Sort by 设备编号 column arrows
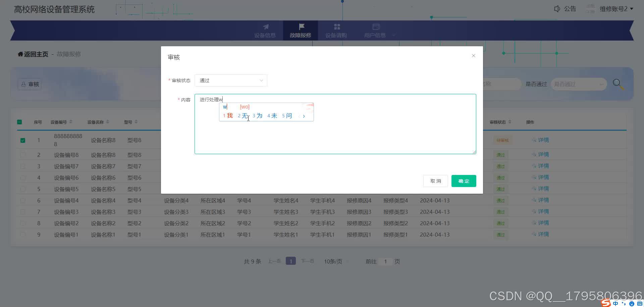This screenshot has width=644, height=307. click(71, 122)
